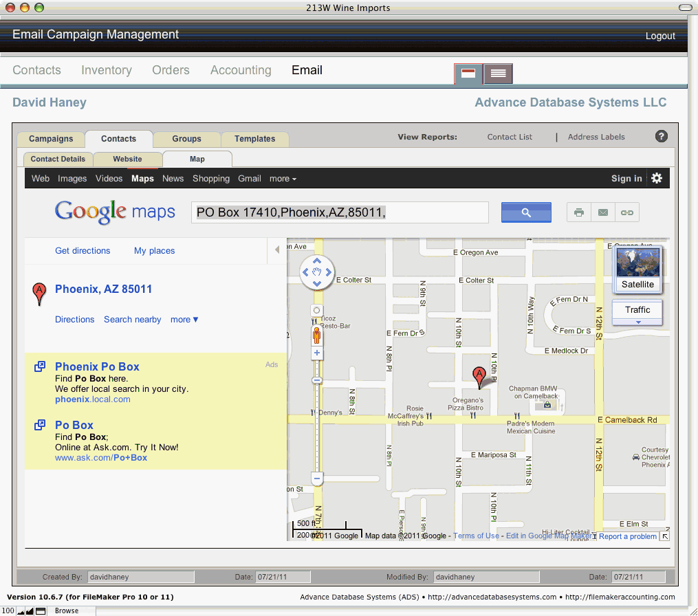Zoom out with bottom minus button
This screenshot has height=616, width=698.
pos(316,479)
